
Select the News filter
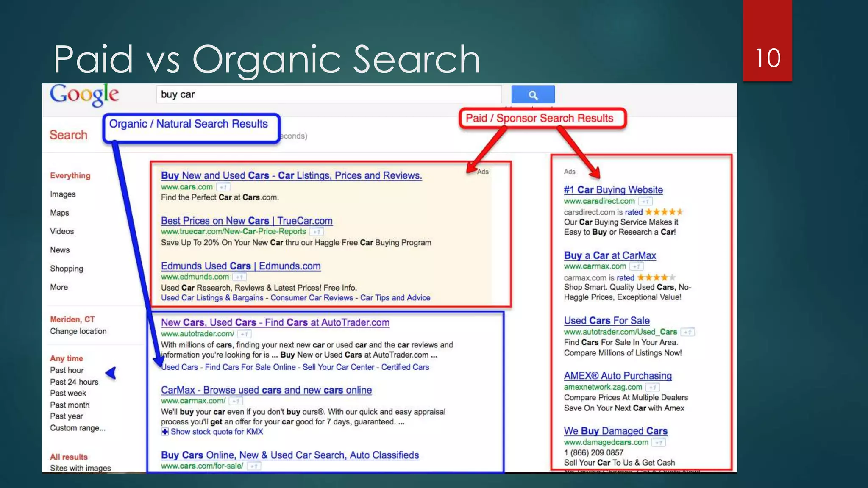(x=60, y=250)
